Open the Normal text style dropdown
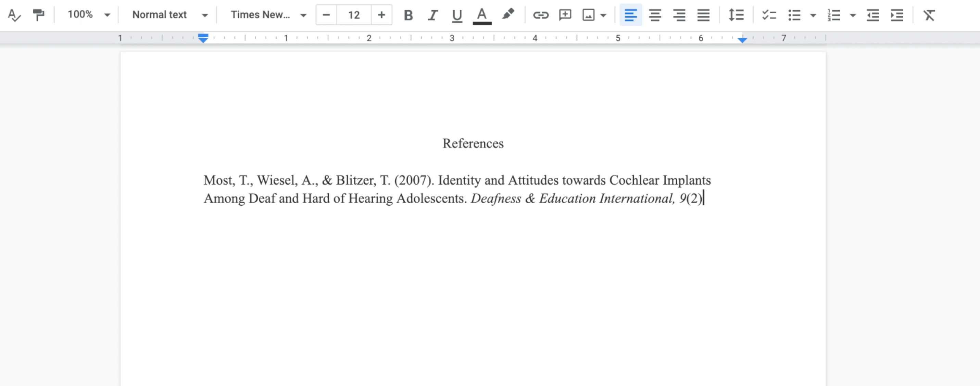This screenshot has width=980, height=386. (x=170, y=15)
